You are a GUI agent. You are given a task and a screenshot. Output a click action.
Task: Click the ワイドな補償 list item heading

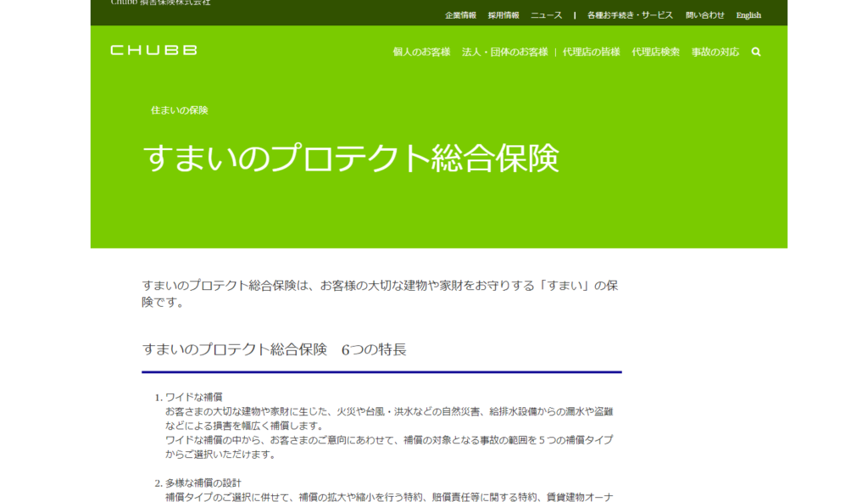point(194,398)
